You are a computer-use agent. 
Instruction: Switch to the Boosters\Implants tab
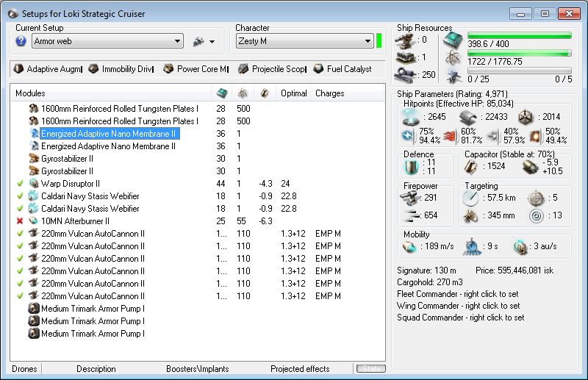(x=197, y=369)
